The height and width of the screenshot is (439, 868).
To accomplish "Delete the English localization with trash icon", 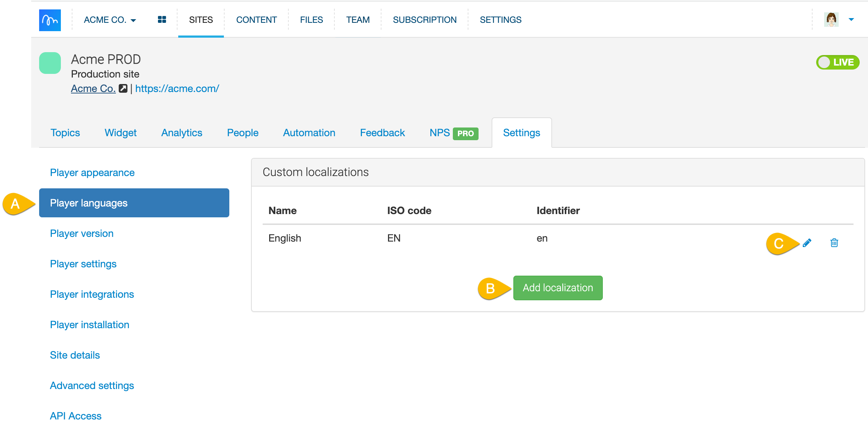I will 834,243.
